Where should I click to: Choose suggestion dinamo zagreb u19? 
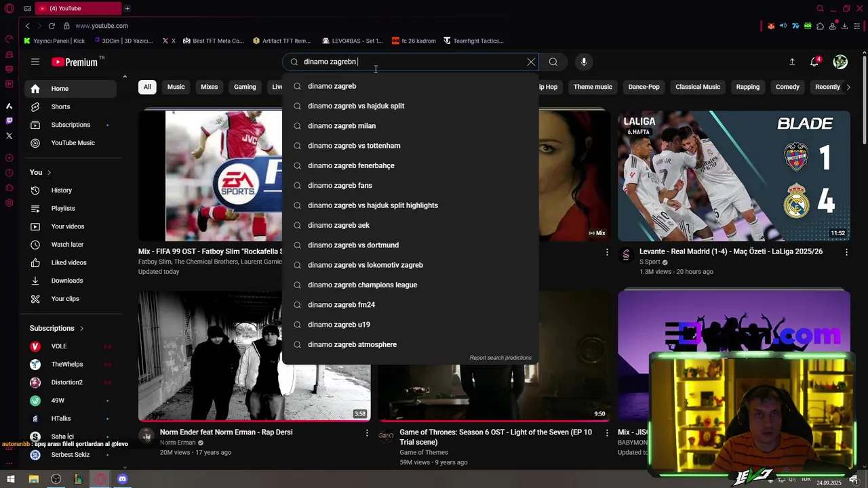click(410, 325)
